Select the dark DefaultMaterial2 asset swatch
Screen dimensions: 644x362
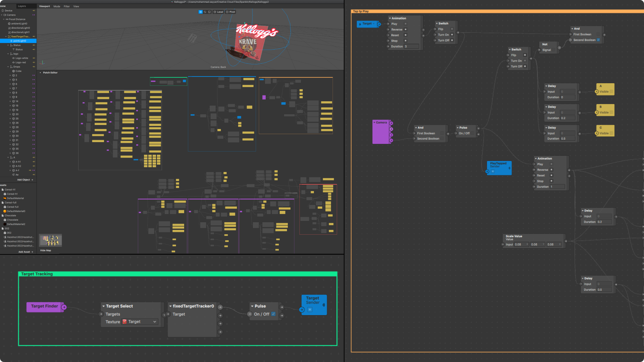pyautogui.click(x=5, y=224)
